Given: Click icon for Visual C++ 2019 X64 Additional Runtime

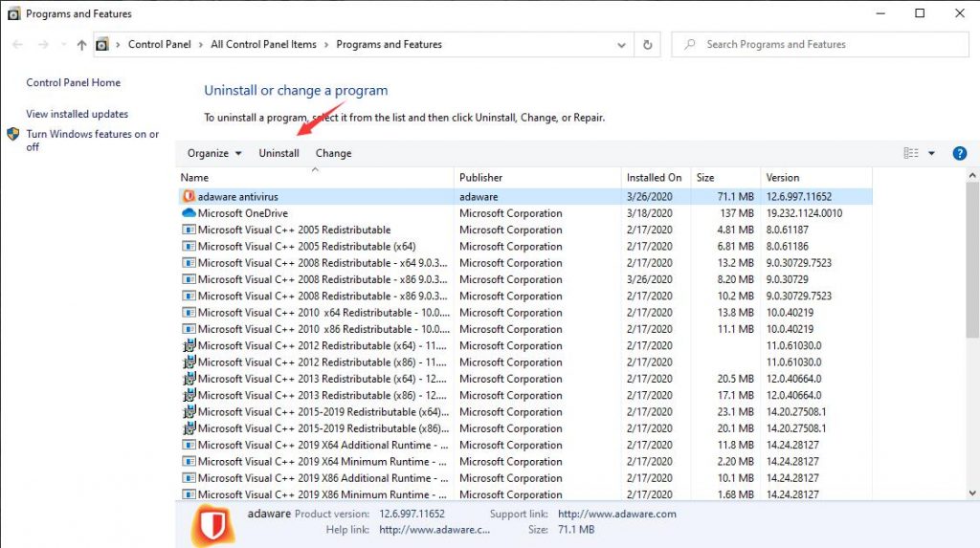Looking at the screenshot, I should pyautogui.click(x=189, y=445).
